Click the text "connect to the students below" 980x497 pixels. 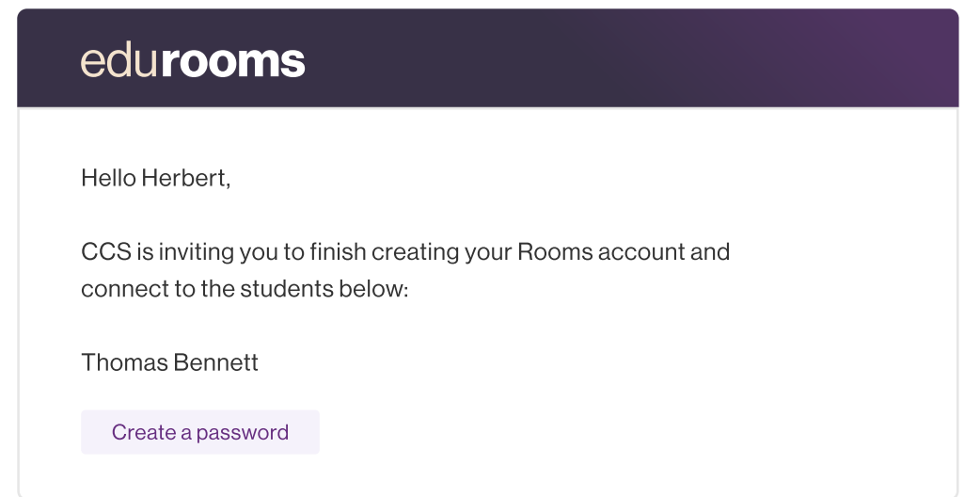pyautogui.click(x=243, y=289)
